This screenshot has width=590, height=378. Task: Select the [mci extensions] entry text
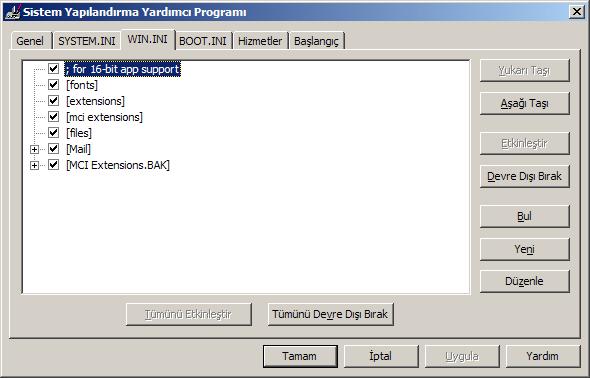[x=105, y=117]
